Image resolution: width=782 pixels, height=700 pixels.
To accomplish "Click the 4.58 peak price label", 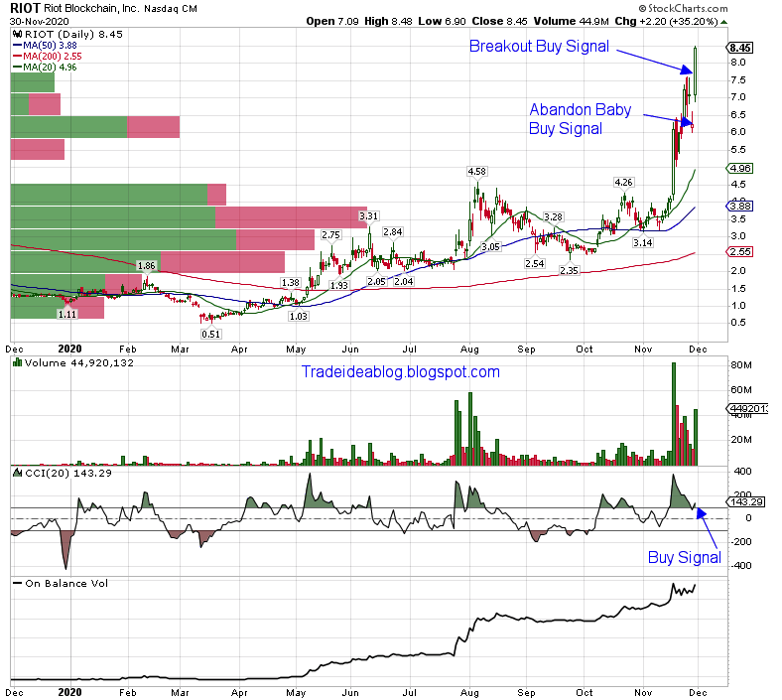I will pos(476,172).
